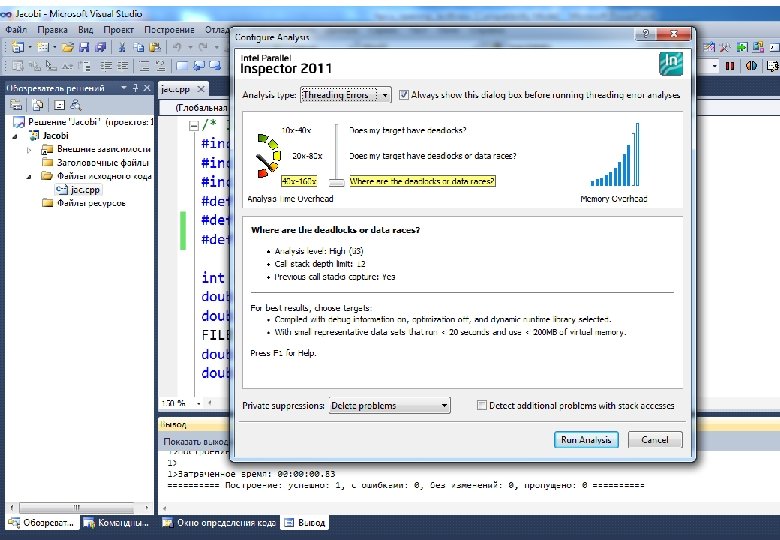
Task: Collapse the Файлы исходного кода folder
Action: click(x=29, y=176)
